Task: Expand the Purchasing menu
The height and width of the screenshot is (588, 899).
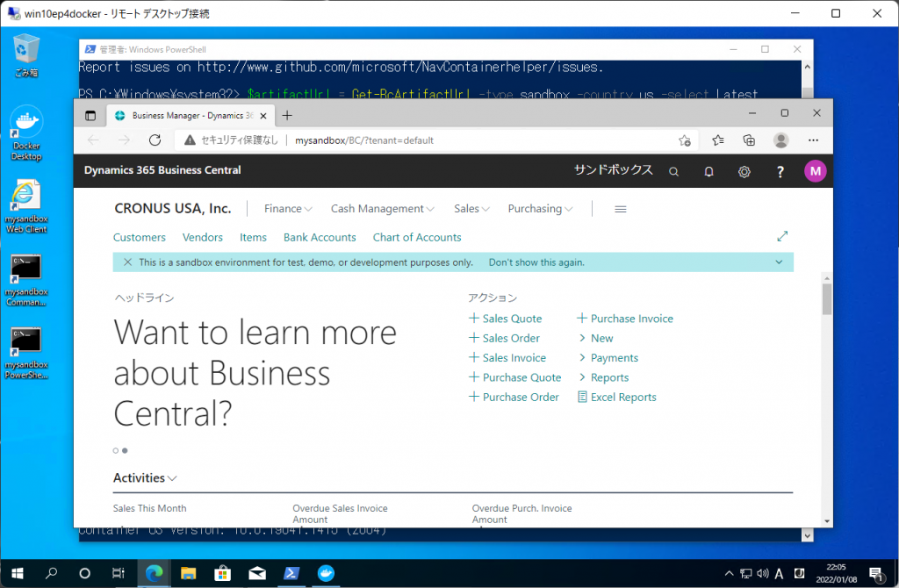Action: pos(540,209)
